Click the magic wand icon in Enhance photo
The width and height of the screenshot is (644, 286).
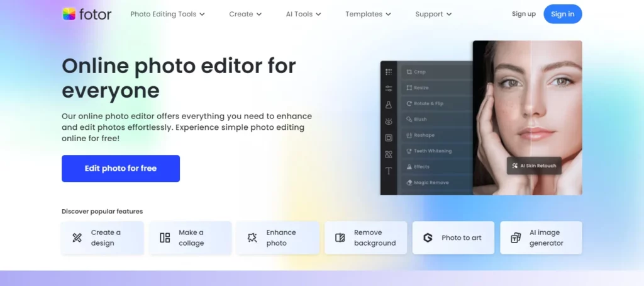[x=252, y=237]
